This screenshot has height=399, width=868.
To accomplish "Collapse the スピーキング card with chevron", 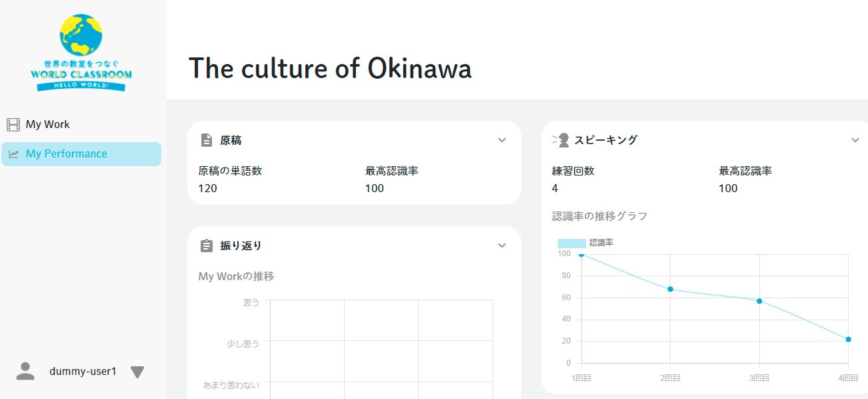I will pyautogui.click(x=855, y=140).
